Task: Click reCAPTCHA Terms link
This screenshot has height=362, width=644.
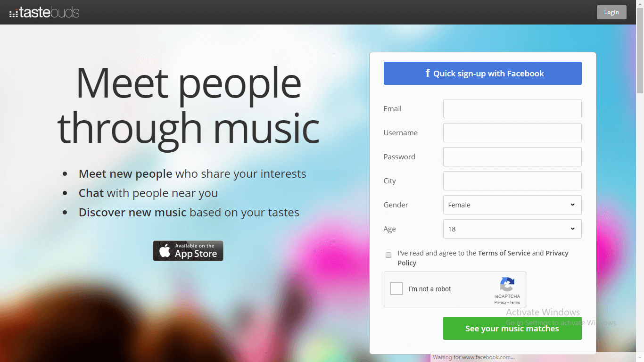Action: [515, 303]
